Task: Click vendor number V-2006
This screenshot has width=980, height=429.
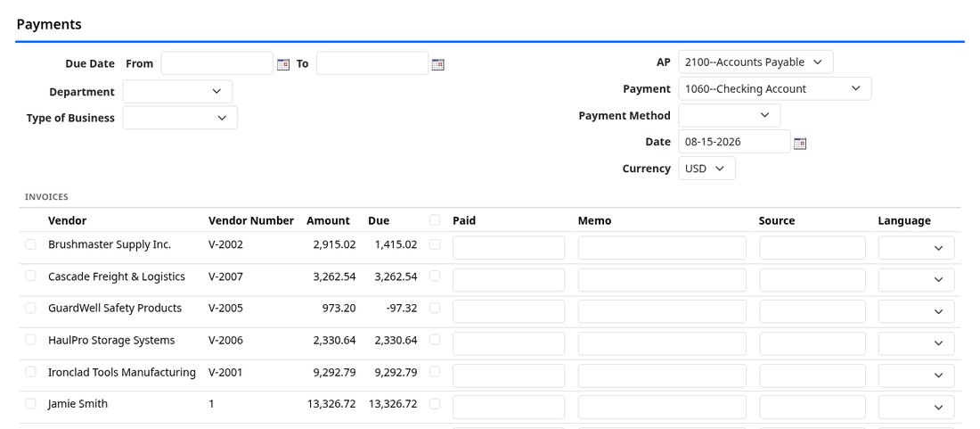Action: tap(225, 340)
